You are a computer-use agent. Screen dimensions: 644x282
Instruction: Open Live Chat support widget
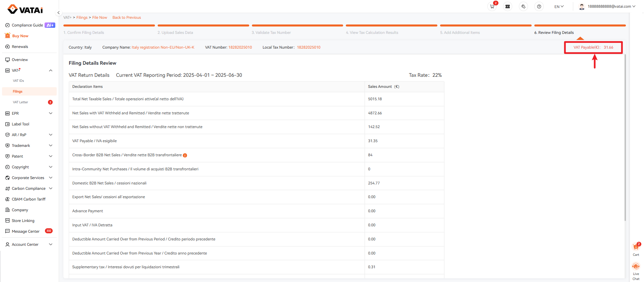coord(636,271)
